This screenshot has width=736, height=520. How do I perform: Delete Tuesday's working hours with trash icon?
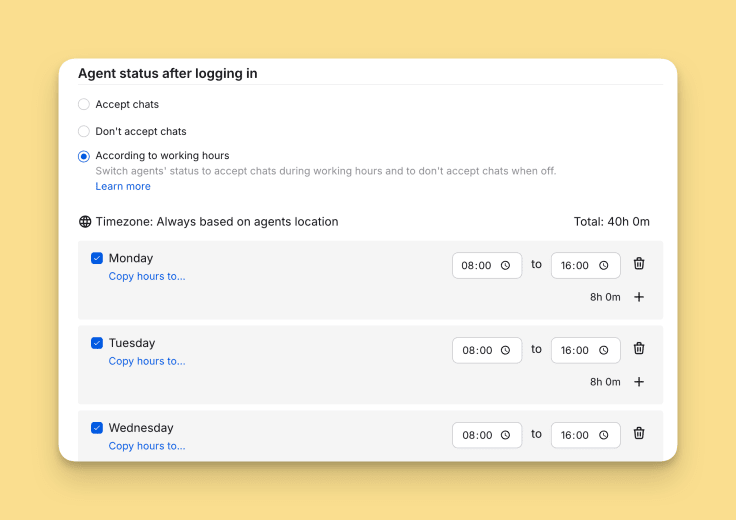[x=639, y=349]
